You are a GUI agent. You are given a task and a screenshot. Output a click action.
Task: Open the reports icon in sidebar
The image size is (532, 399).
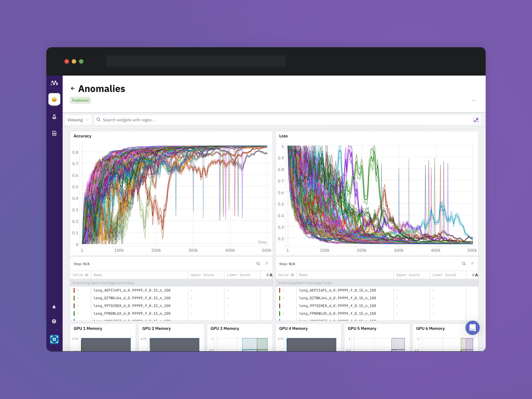pyautogui.click(x=54, y=133)
